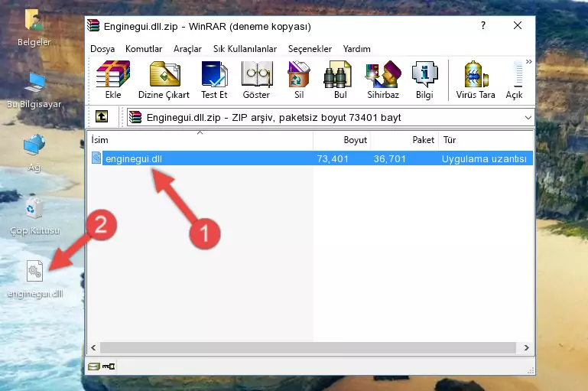Sort by the İsim column header
Image resolution: width=588 pixels, height=391 pixels.
tap(200, 140)
